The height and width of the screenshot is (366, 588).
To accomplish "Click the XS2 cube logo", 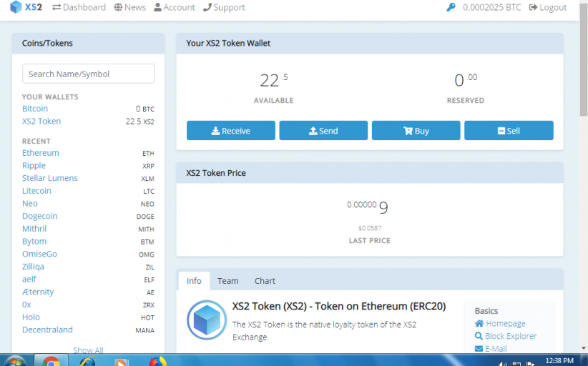I will coord(16,7).
